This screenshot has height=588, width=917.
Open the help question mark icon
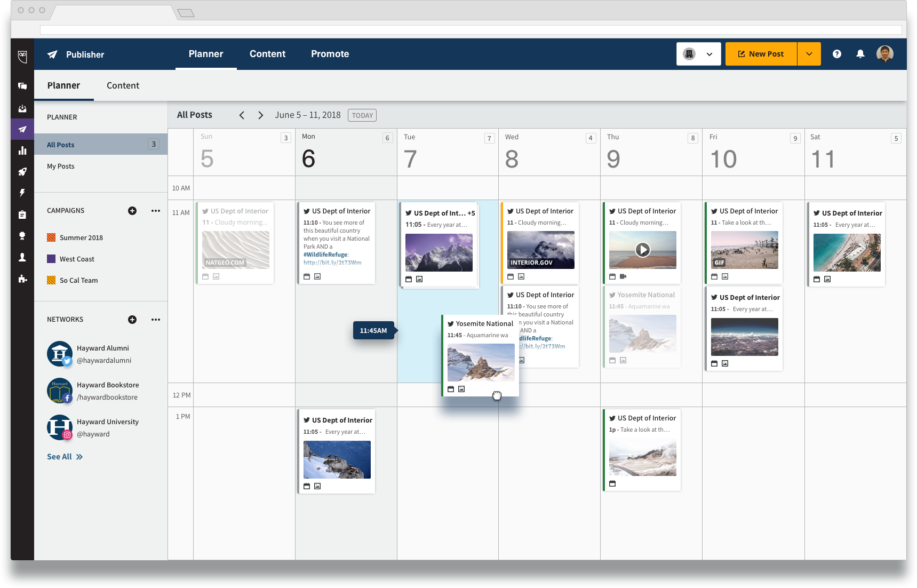coord(837,54)
